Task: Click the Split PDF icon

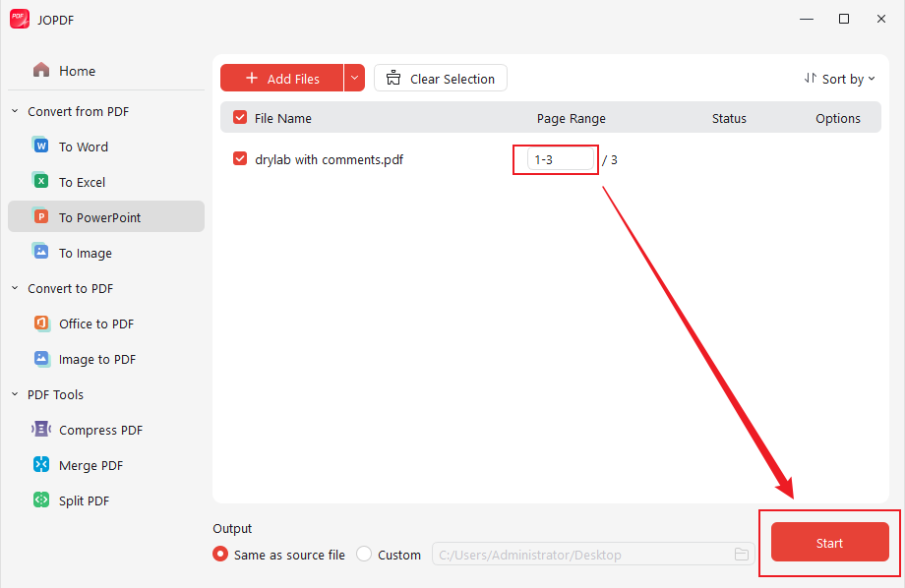Action: pos(40,500)
